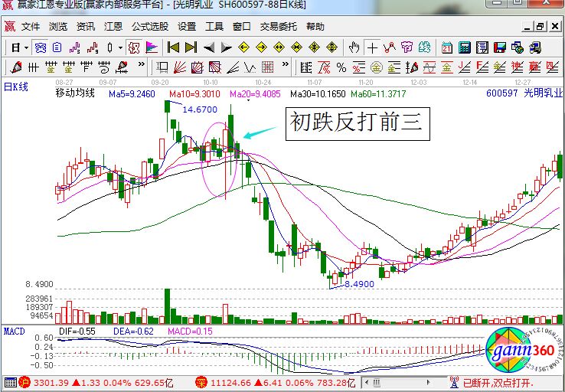Image resolution: width=565 pixels, height=392 pixels.
Task: Click the Shenzhen index icon in status bar
Action: point(201,381)
